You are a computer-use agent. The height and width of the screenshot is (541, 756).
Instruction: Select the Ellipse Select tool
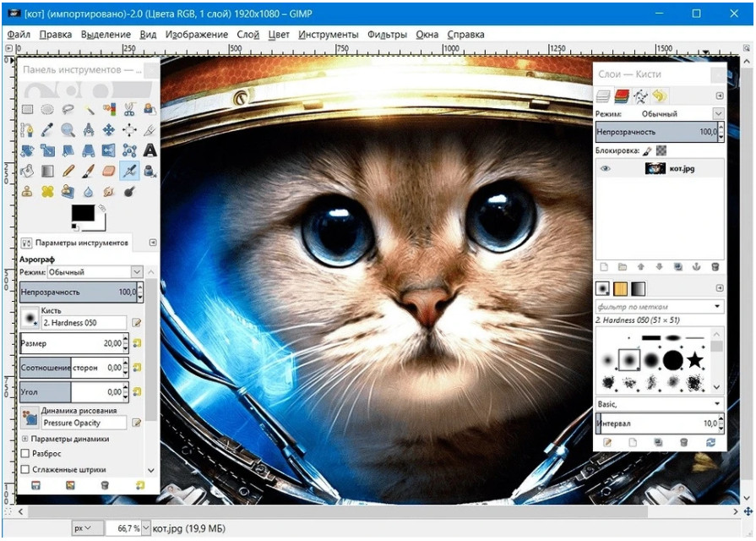[x=47, y=110]
